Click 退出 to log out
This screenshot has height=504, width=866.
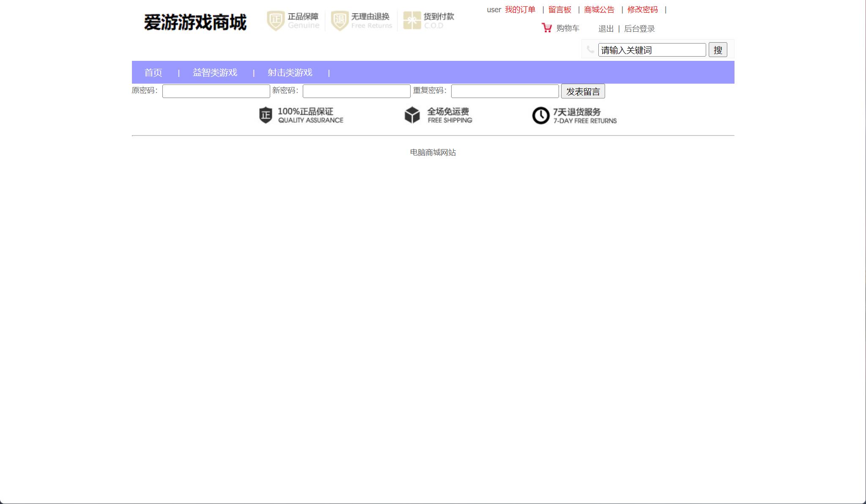606,28
